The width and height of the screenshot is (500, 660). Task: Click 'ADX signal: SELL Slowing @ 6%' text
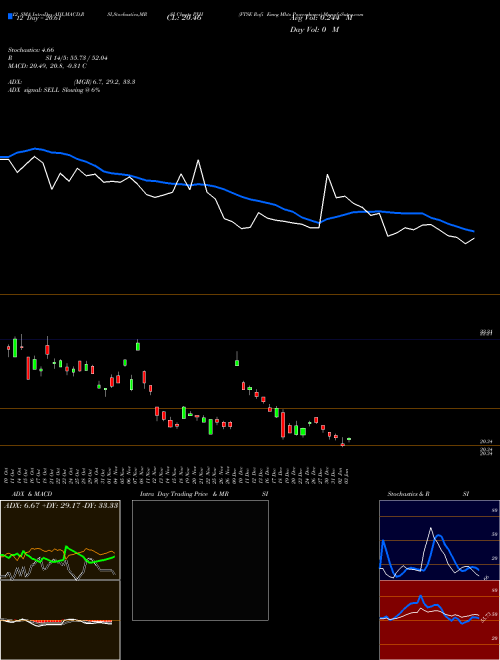click(54, 90)
